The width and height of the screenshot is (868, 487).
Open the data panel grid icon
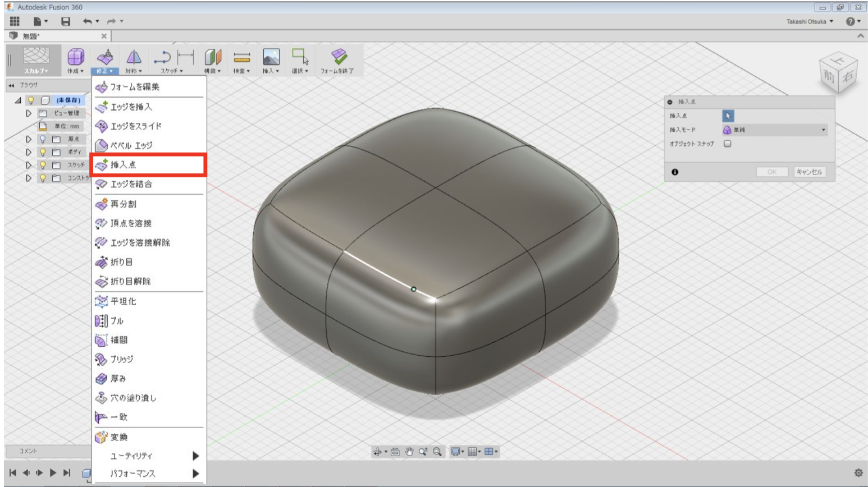(x=15, y=21)
